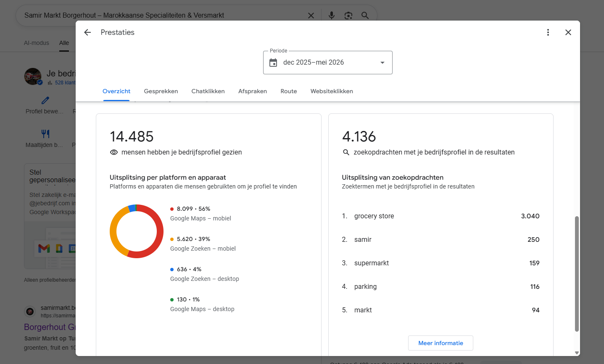This screenshot has width=604, height=364.
Task: View the Websiteklikken tab
Action: 332,91
